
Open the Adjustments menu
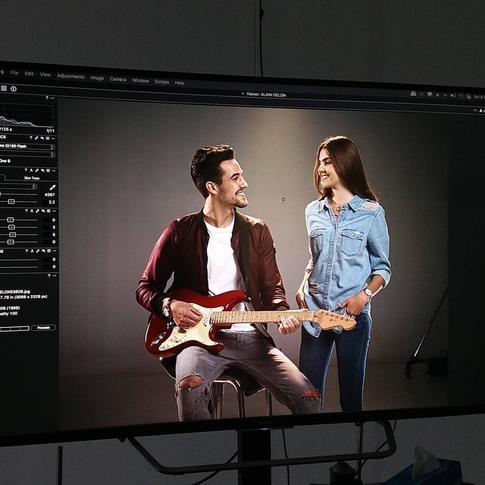tap(70, 76)
